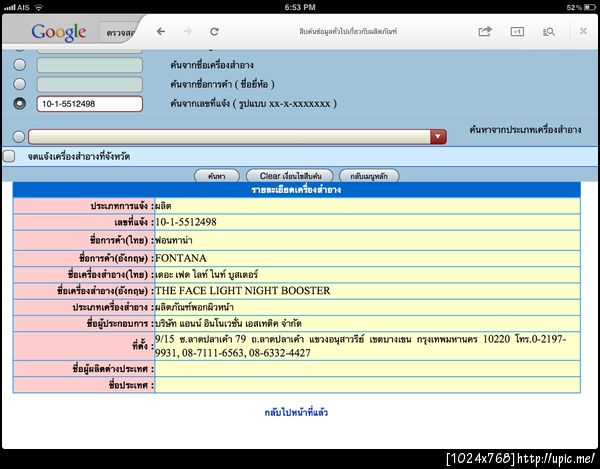
Task: Click กลับเมนูหลัก button
Action: [x=369, y=176]
